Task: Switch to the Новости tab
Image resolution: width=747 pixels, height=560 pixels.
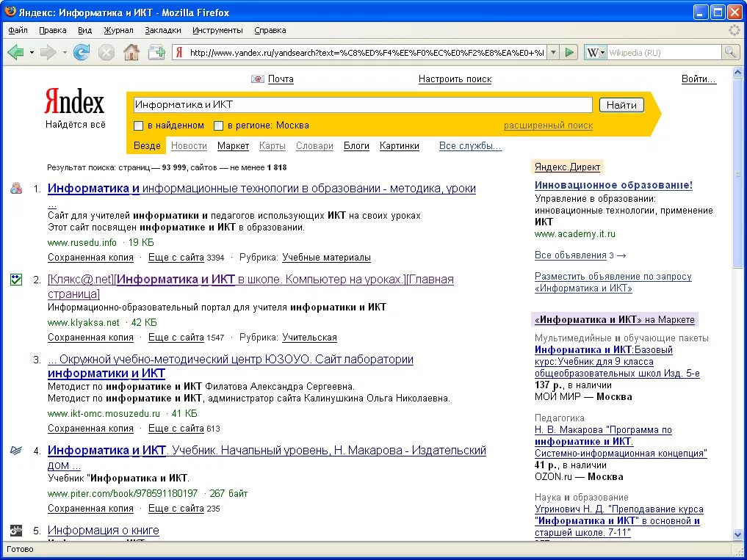Action: (x=189, y=146)
